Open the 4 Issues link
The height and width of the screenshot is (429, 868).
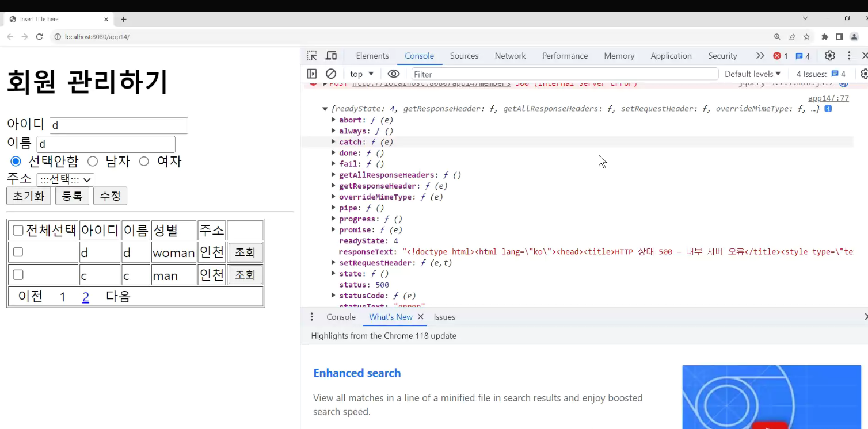pos(821,74)
